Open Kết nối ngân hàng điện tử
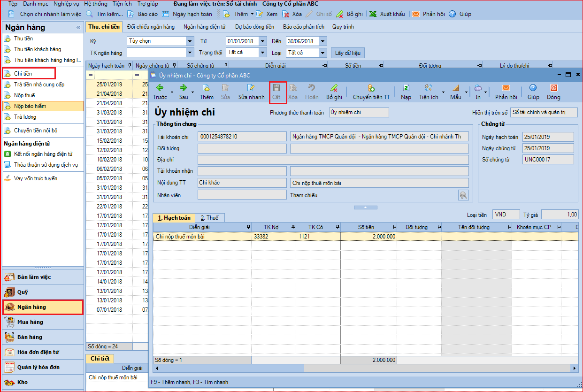Image resolution: width=583 pixels, height=392 pixels. tap(43, 154)
